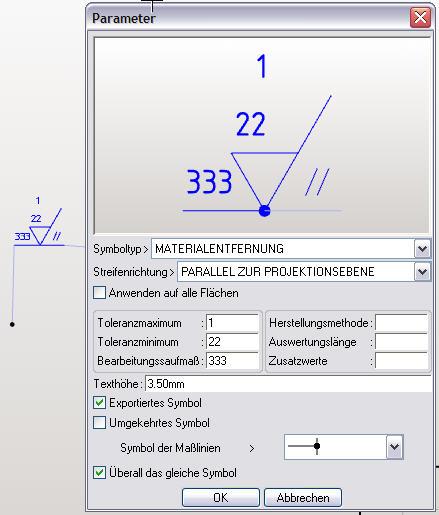Click the Toleranzminimum field showing 22

232,342
